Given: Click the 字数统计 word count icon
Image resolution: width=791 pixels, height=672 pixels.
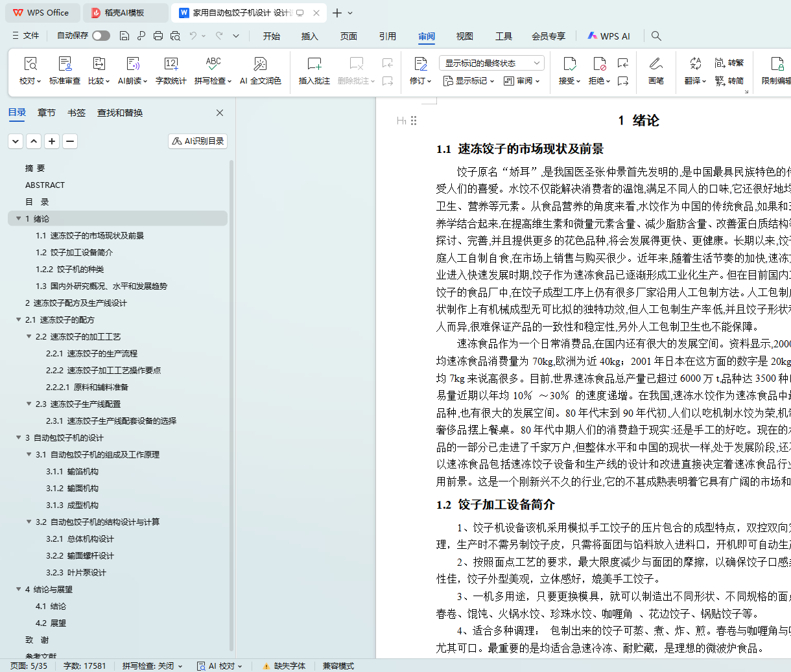Looking at the screenshot, I should tap(171, 70).
